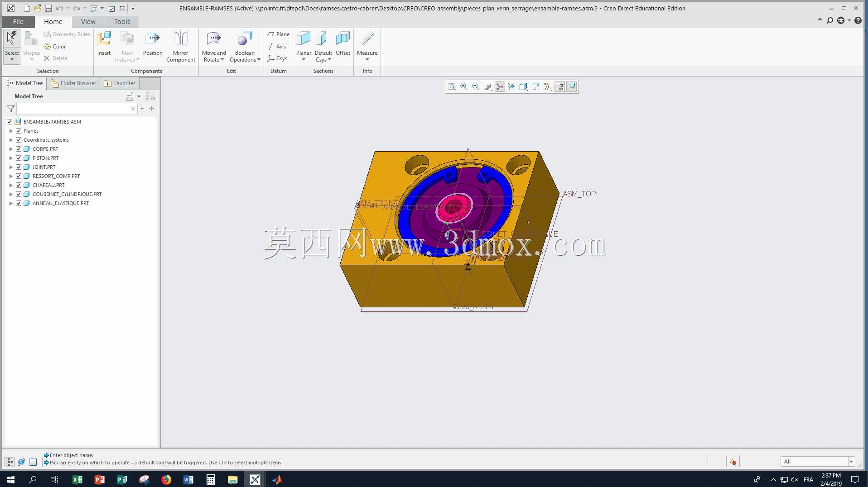868x487 pixels.
Task: Redo the last undone action
Action: coord(77,8)
